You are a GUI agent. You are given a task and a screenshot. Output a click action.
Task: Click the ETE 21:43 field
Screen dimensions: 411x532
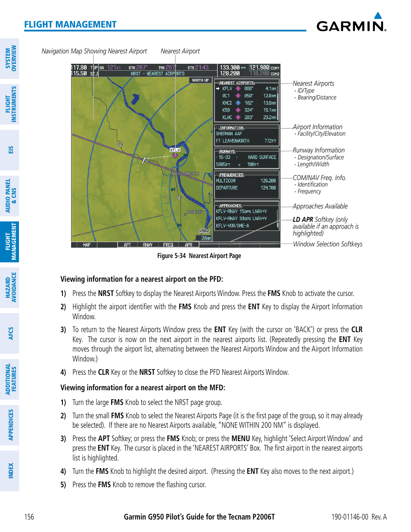coord(198,68)
